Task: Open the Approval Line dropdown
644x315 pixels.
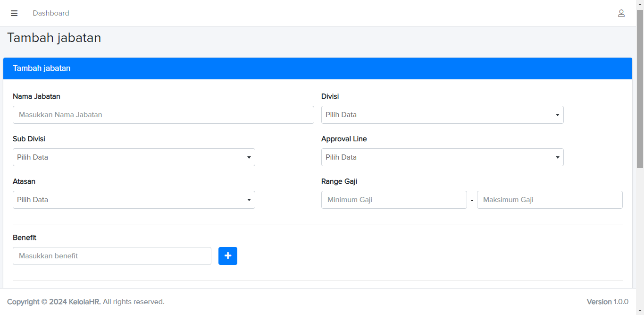Action: click(442, 157)
